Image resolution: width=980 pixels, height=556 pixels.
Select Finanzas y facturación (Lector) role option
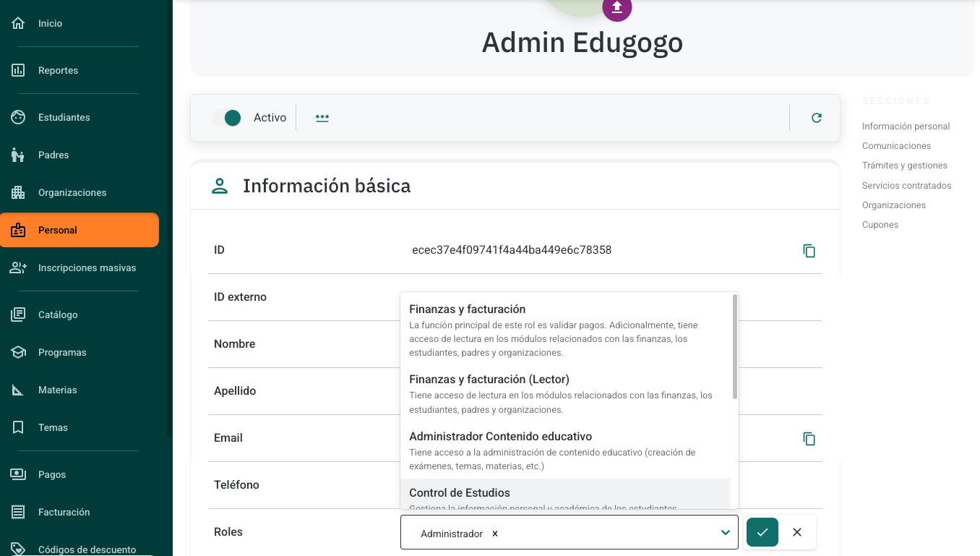click(x=567, y=393)
